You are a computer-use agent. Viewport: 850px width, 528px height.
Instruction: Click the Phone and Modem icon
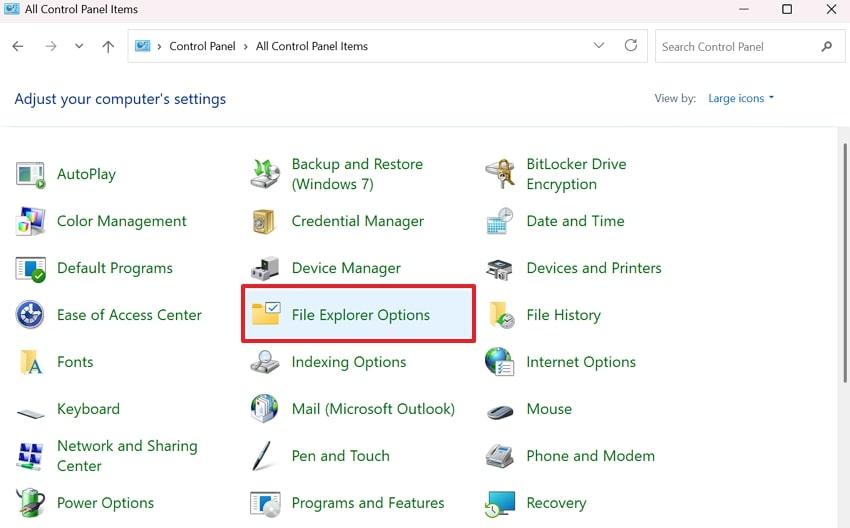500,456
